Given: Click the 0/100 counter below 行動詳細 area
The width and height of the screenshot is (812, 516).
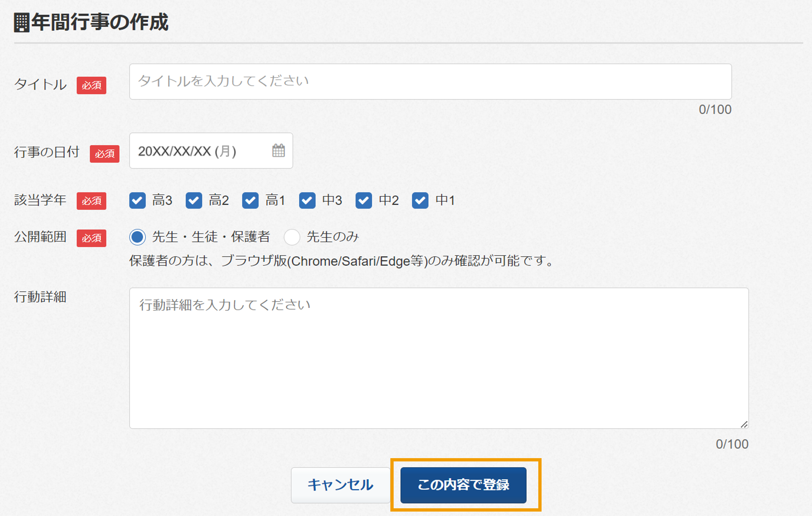Looking at the screenshot, I should click(x=732, y=444).
